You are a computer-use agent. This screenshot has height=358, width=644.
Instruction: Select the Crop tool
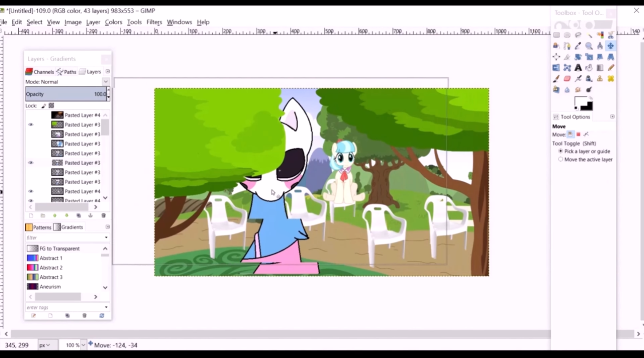(567, 57)
